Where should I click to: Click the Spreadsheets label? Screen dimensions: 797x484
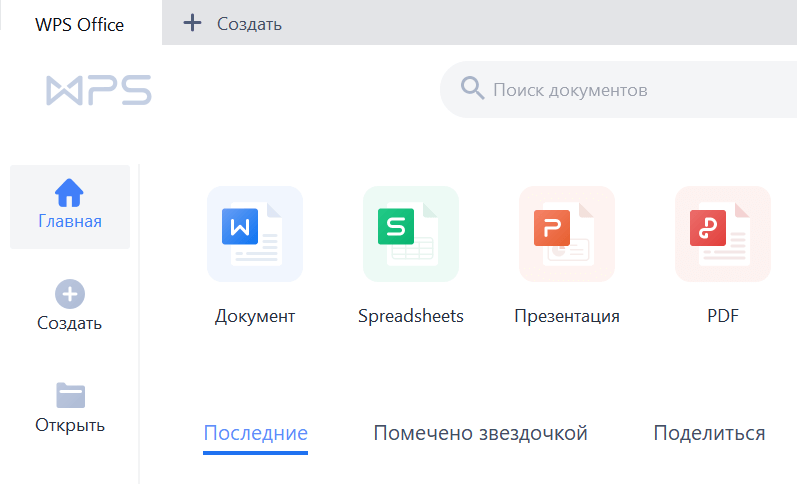[411, 316]
